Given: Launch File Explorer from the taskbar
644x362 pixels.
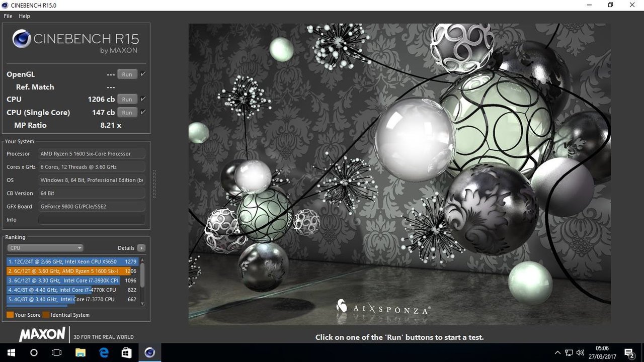Looking at the screenshot, I should [x=80, y=352].
